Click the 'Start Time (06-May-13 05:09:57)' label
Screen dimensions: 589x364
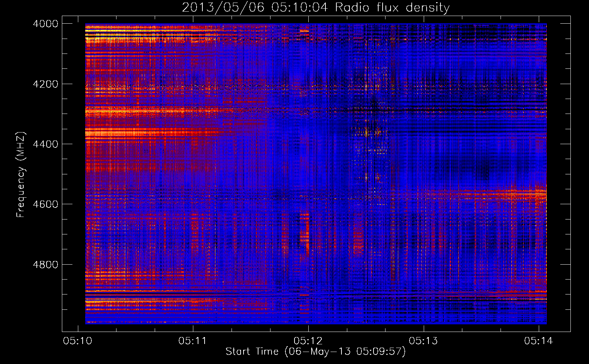(x=316, y=352)
